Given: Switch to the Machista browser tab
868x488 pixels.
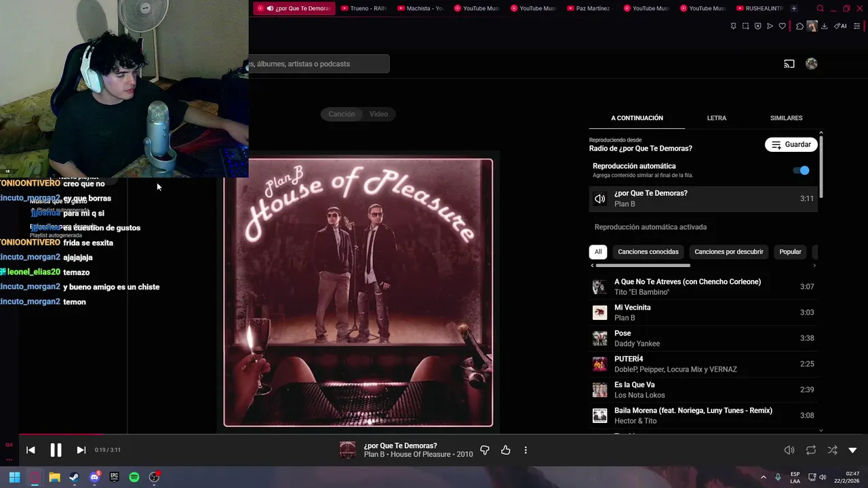Looking at the screenshot, I should pyautogui.click(x=420, y=8).
